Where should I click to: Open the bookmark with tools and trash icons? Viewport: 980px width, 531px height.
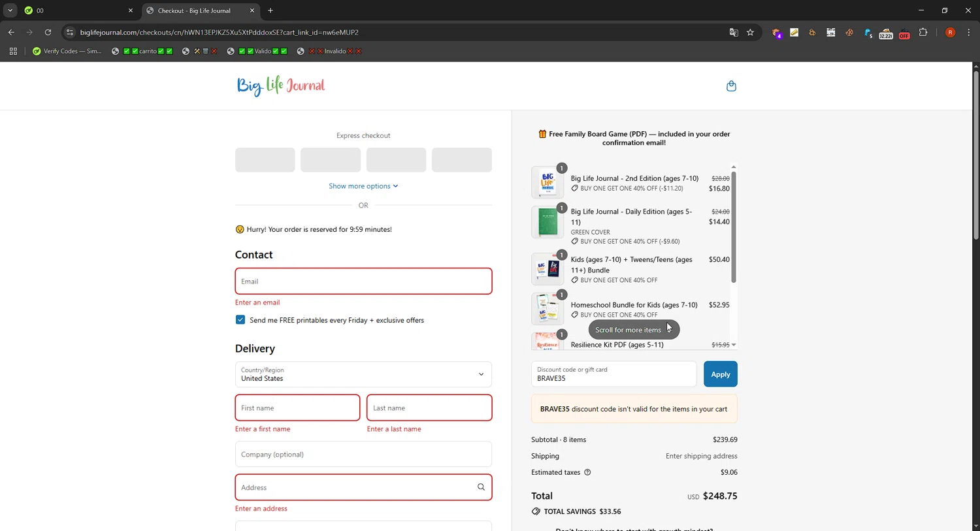pyautogui.click(x=200, y=51)
